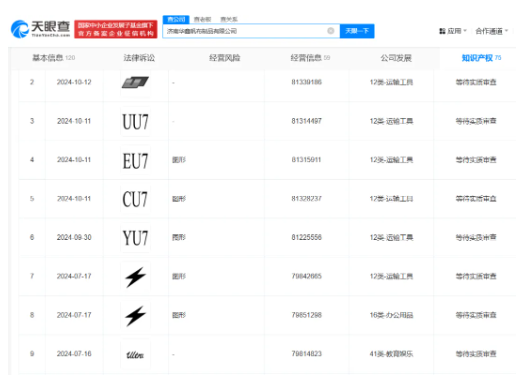Open the lightning bolt trademark in row 7
The width and height of the screenshot is (519, 380).
coord(135,277)
